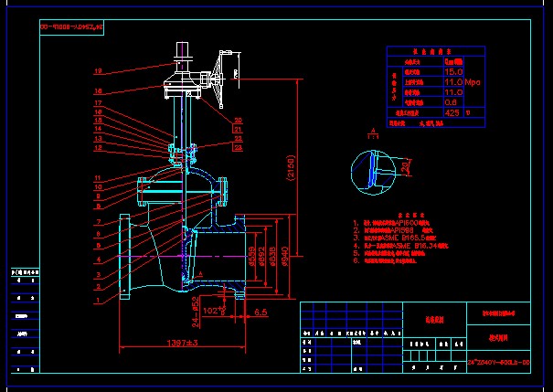Select part callout number 23
Screen dimensions: 553x392
coord(238,146)
